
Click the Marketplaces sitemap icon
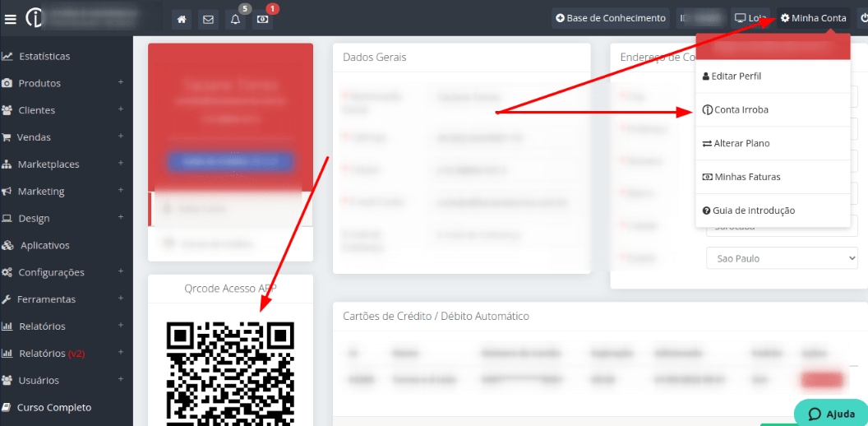7,164
